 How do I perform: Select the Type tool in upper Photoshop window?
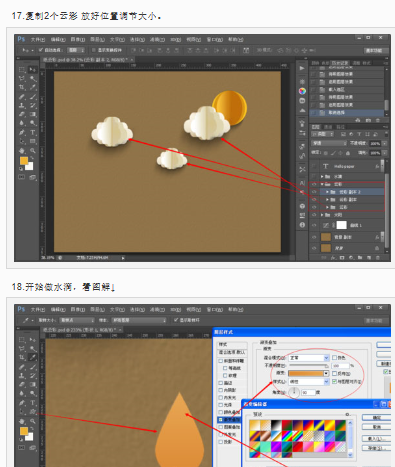coord(33,132)
